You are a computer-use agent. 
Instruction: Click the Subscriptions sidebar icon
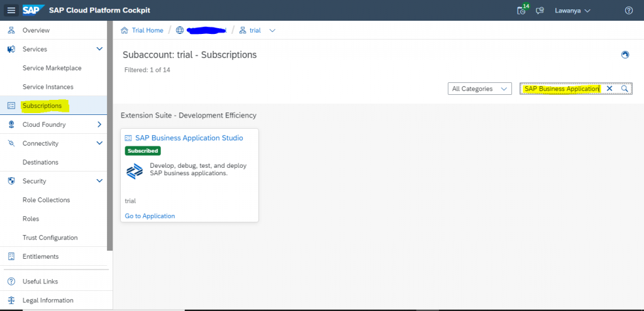point(11,106)
